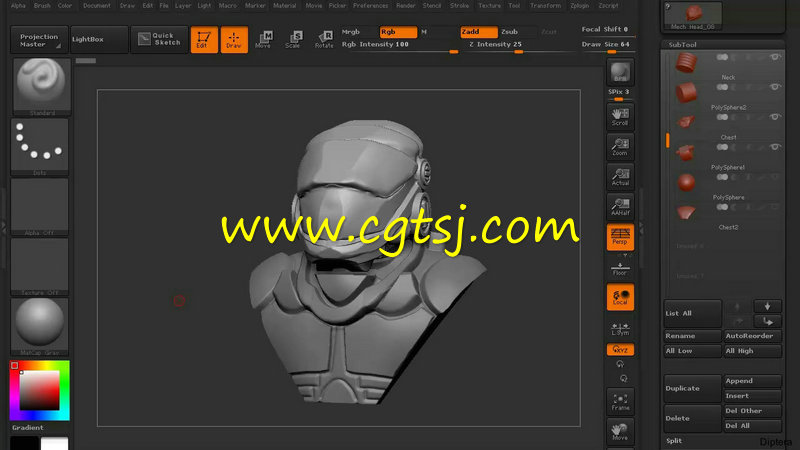Viewport: 800px width, 450px height.
Task: Click the Mech_Head tool thumbnail
Action: coord(693,15)
